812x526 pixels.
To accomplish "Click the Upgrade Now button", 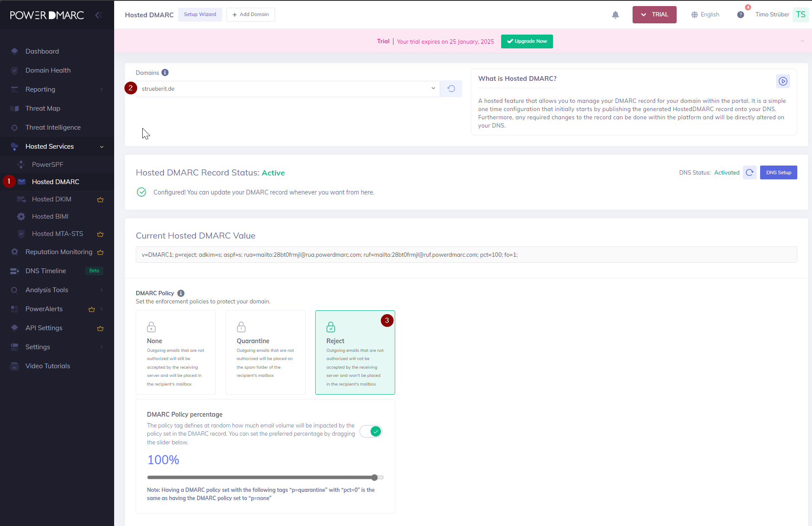I will 527,41.
